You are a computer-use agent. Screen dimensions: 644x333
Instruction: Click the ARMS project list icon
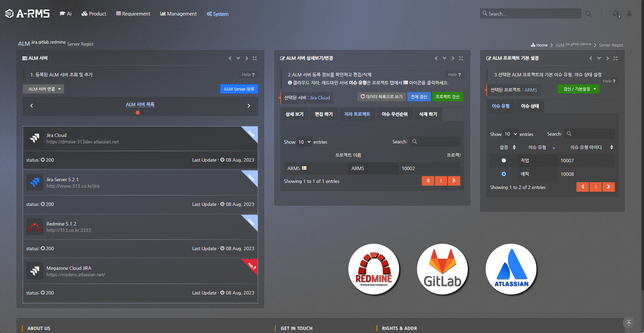click(x=304, y=168)
